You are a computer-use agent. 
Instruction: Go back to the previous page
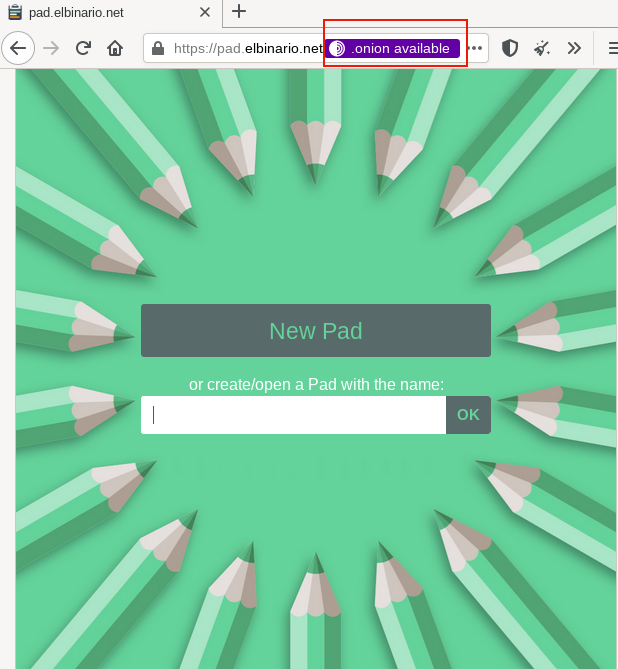[x=18, y=48]
